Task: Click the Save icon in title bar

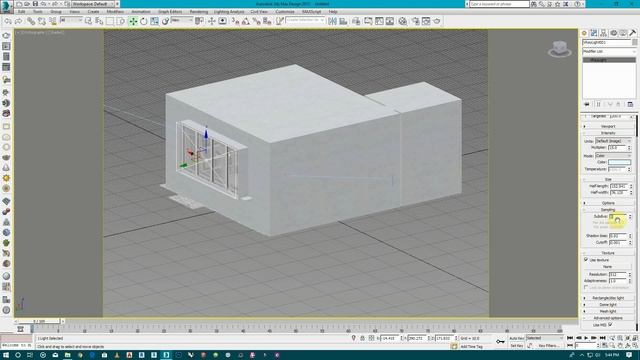Action: (35, 4)
